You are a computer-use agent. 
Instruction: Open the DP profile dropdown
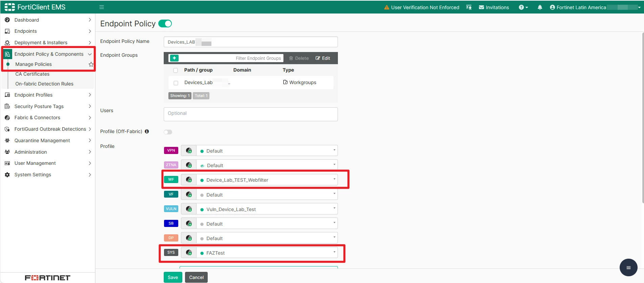coord(267,238)
